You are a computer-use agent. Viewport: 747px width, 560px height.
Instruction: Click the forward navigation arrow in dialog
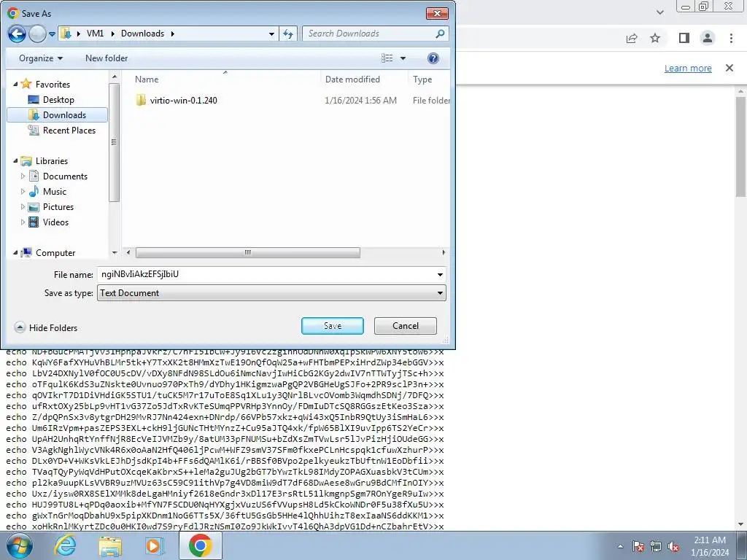point(37,34)
